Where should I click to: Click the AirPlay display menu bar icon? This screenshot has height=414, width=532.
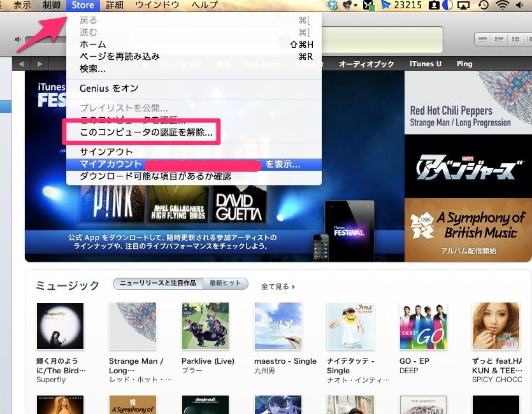click(464, 5)
